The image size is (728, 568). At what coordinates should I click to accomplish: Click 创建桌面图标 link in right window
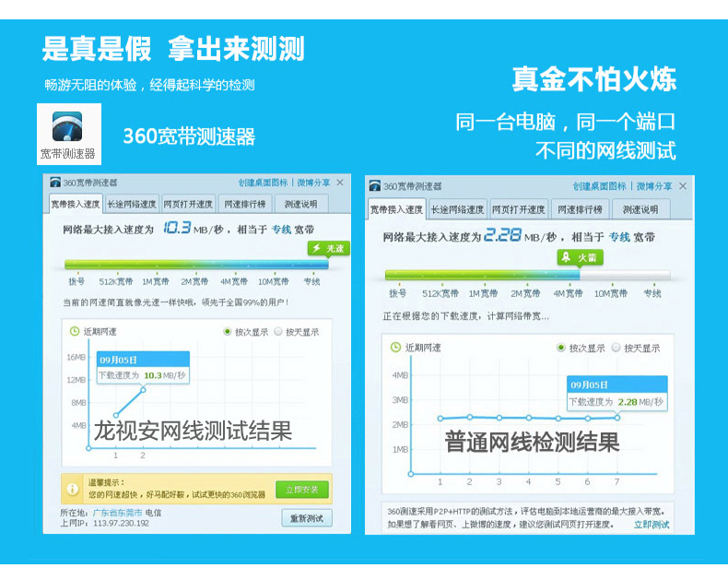point(599,186)
